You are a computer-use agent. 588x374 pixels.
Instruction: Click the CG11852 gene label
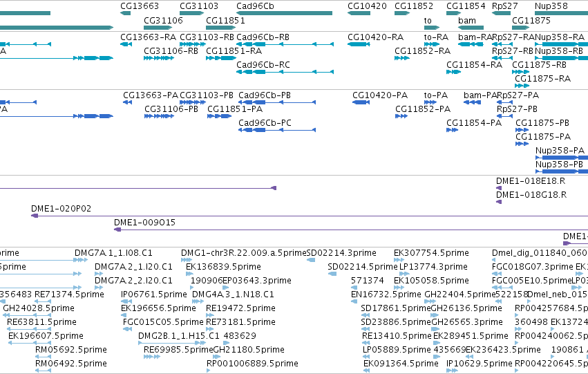[414, 6]
